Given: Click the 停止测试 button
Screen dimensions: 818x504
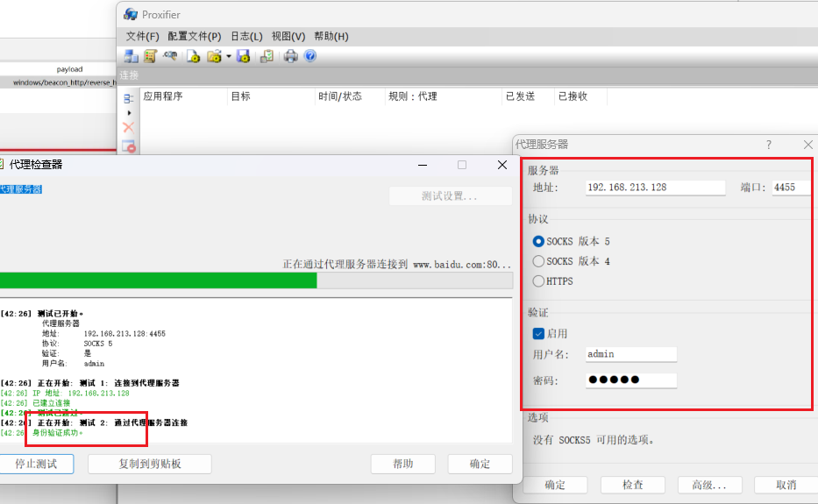Looking at the screenshot, I should [36, 463].
